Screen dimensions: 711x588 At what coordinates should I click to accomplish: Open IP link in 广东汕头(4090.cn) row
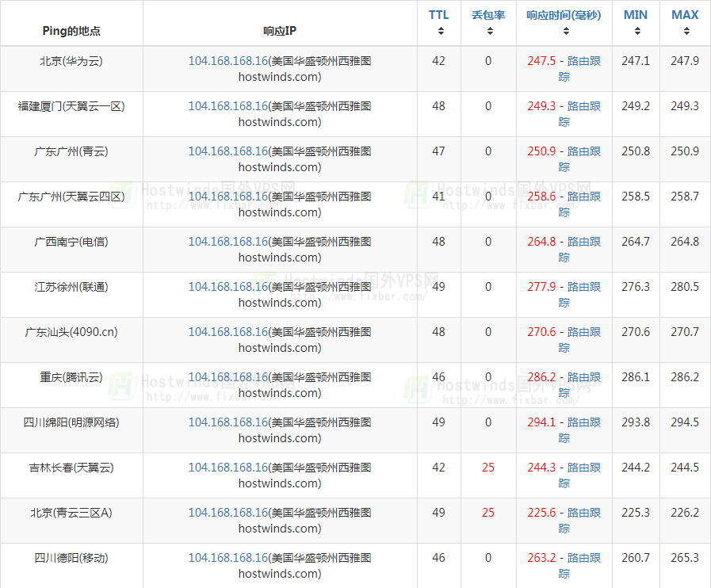coord(228,332)
